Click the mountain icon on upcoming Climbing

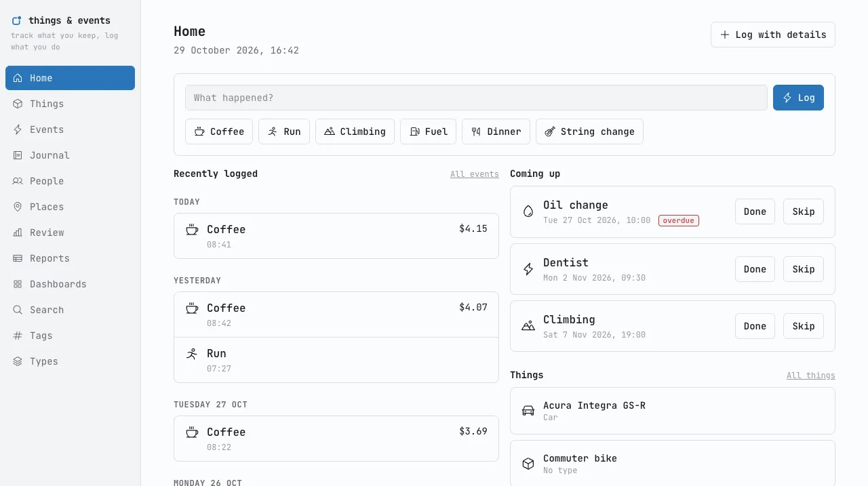coord(528,326)
